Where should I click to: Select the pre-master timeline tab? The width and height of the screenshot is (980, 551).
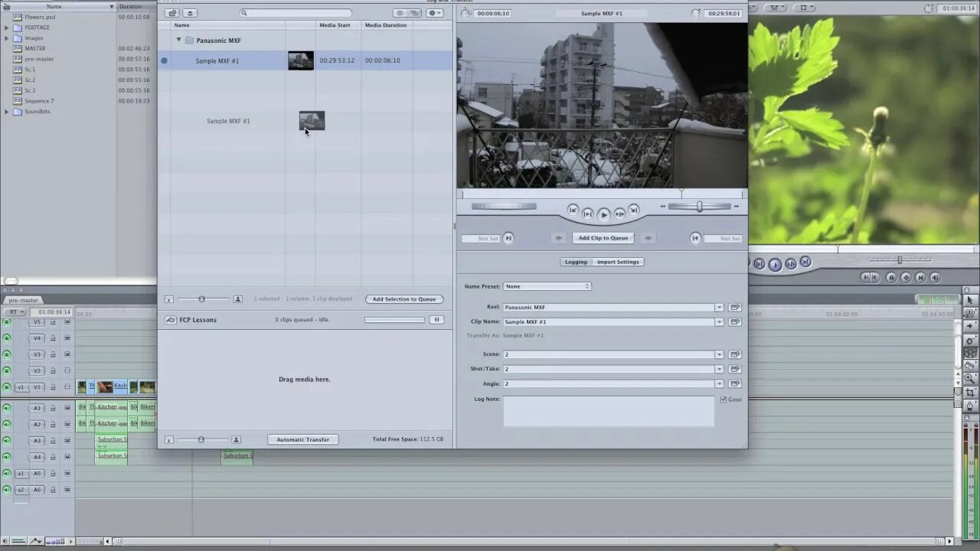[x=23, y=300]
